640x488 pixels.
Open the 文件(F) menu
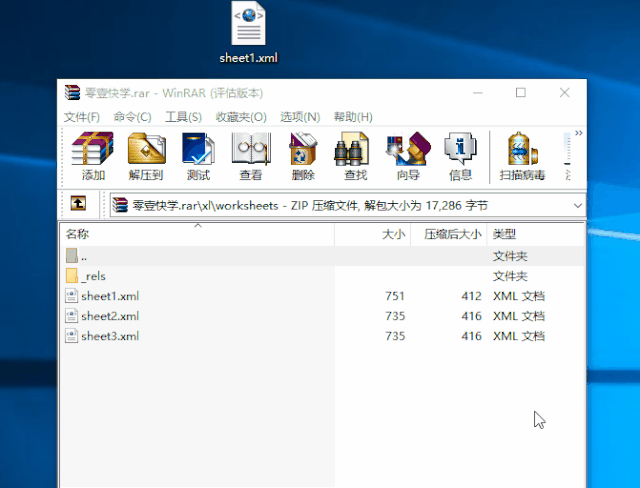(x=82, y=117)
